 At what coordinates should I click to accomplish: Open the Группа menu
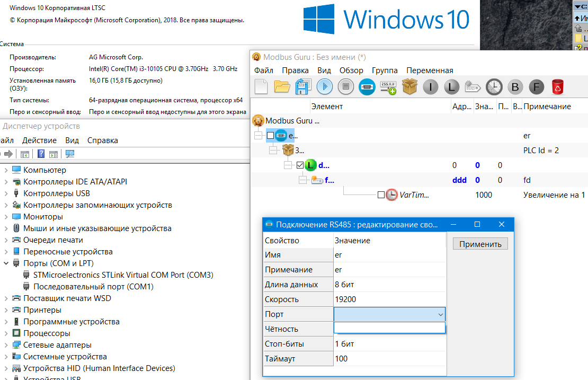(x=385, y=70)
